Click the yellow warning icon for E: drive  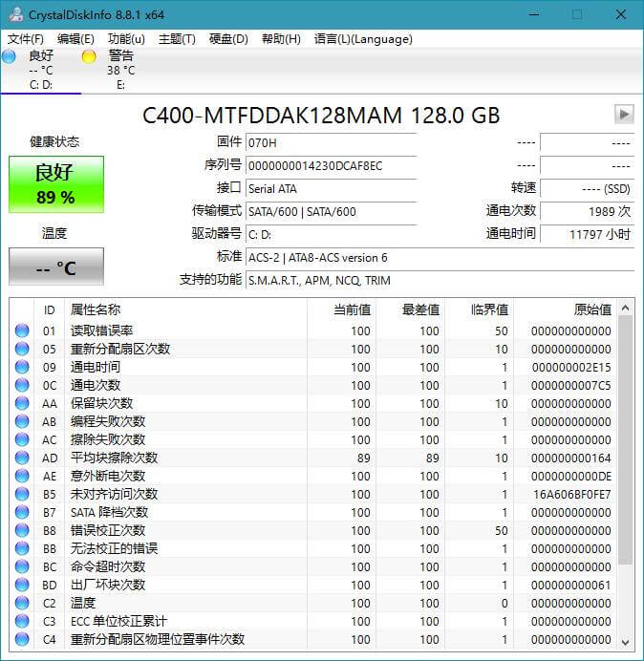89,56
